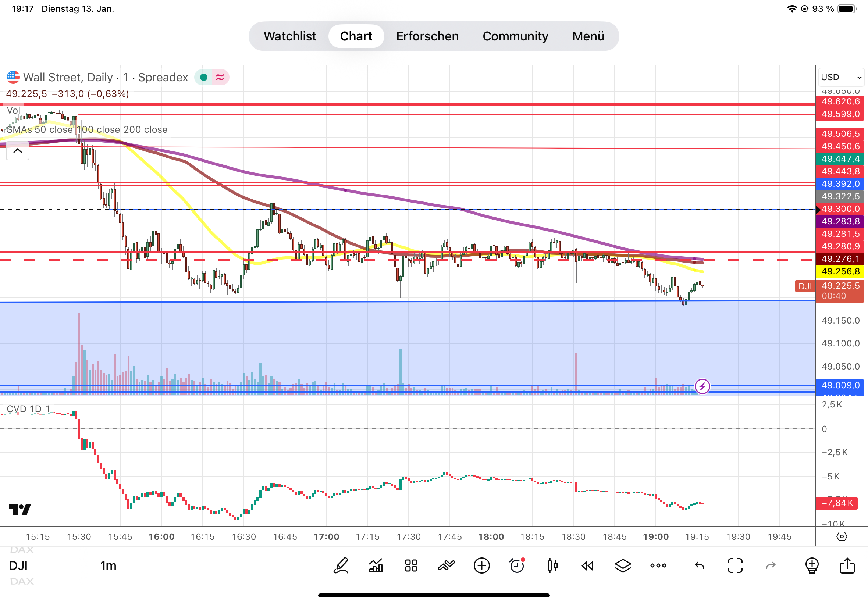The image size is (868, 603).
Task: Open the alert clock icon
Action: click(x=516, y=565)
